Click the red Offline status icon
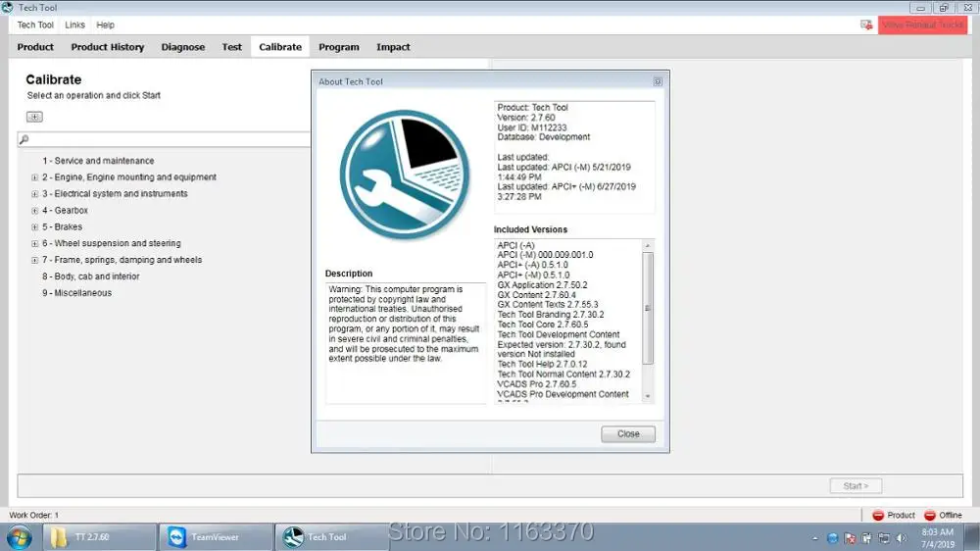Viewport: 980px width, 551px height. (930, 516)
